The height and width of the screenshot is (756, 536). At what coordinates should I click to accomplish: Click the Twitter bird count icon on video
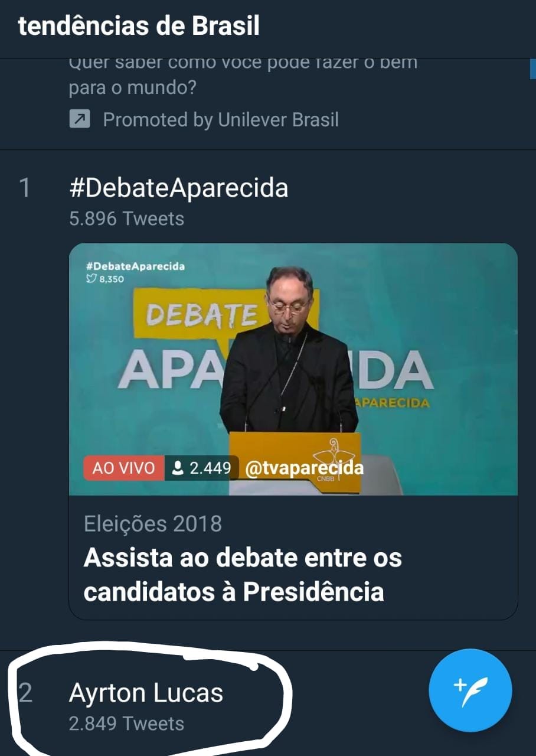click(91, 279)
